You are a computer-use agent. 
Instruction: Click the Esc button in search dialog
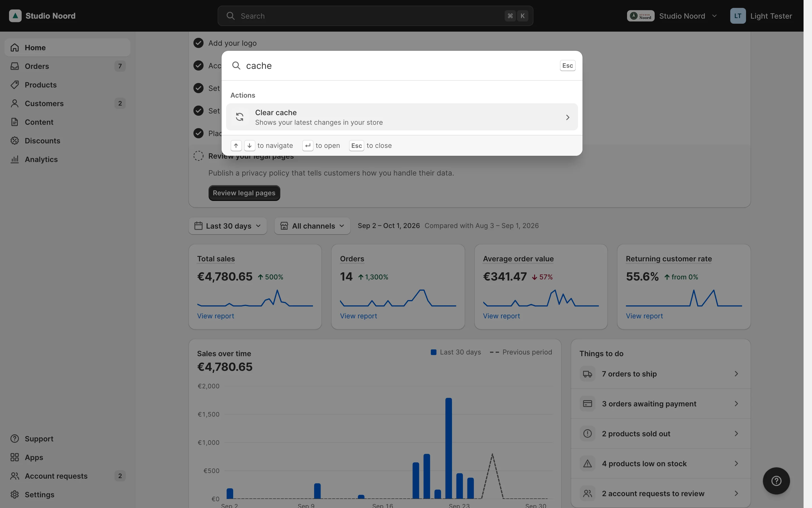point(567,65)
